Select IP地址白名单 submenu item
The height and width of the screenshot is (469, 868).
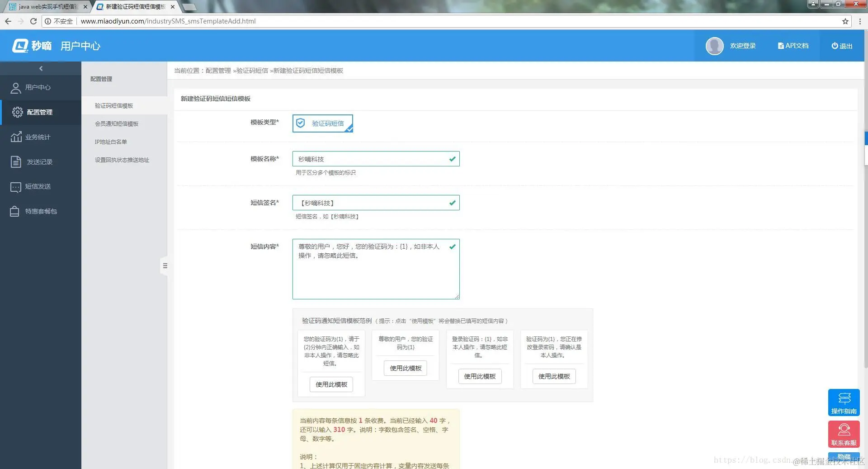(x=111, y=142)
